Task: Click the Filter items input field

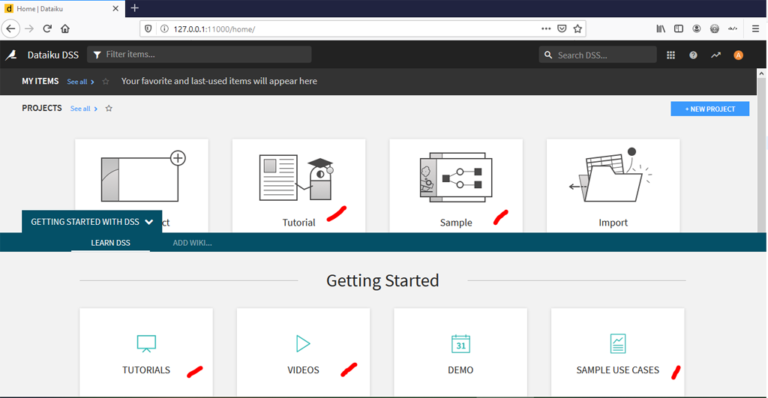Action: coord(199,54)
